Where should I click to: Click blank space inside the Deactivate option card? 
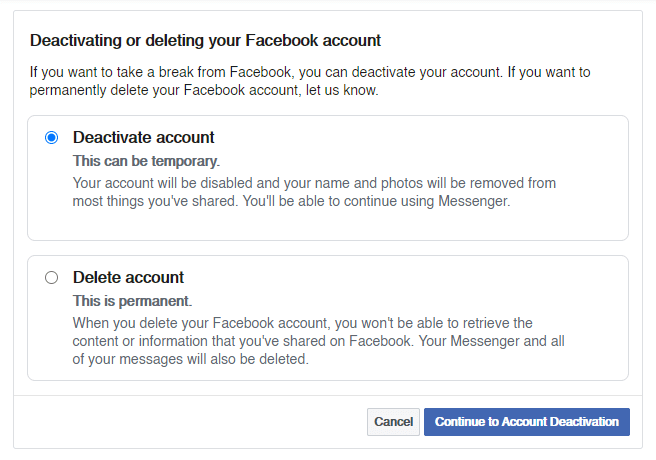point(328,224)
